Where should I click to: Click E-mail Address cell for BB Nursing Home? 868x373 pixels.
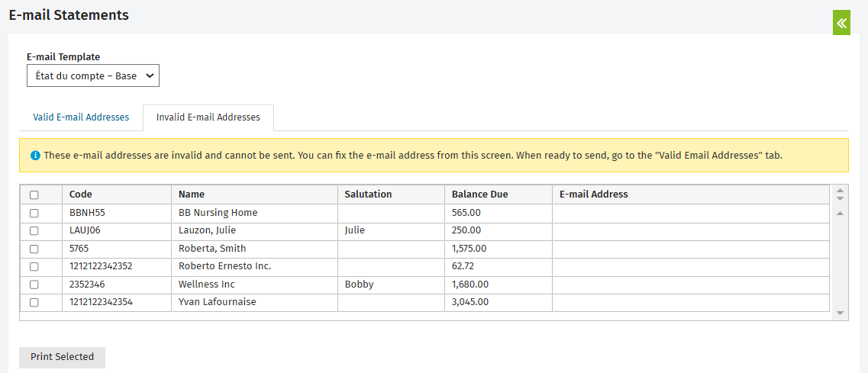(691, 213)
